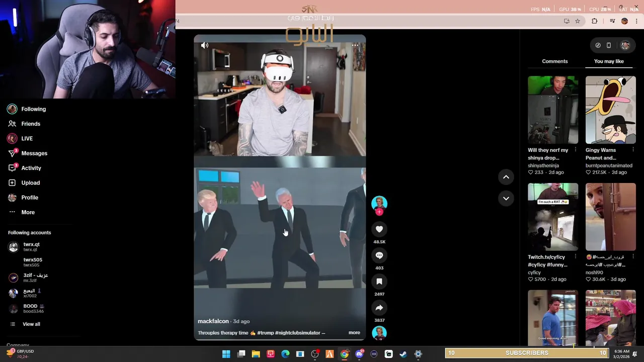Bookmark this page with star icon
The height and width of the screenshot is (362, 644).
tap(578, 21)
